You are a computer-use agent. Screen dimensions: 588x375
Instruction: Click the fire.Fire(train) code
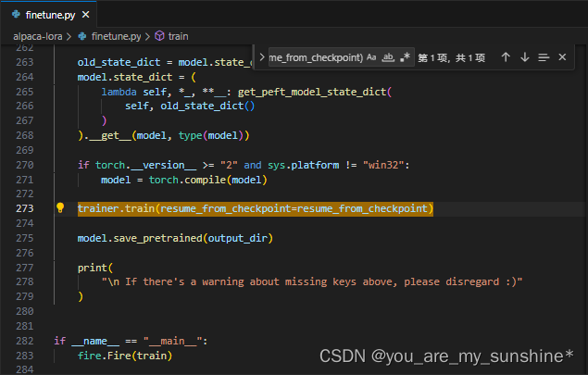(x=125, y=356)
